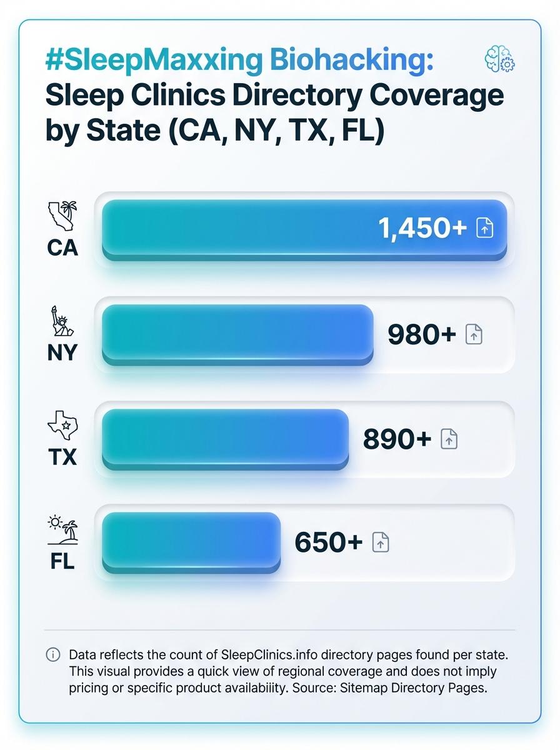Open the export icon next to 980+
The width and height of the screenshot is (560, 750).
tap(474, 335)
